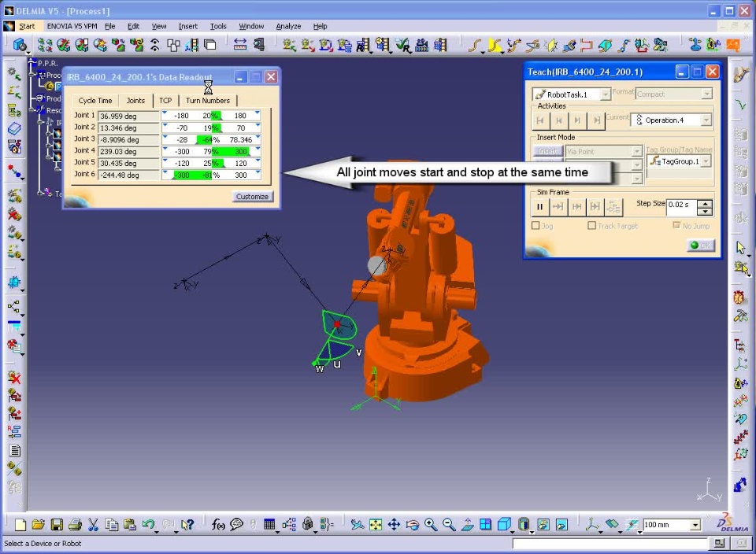Image resolution: width=756 pixels, height=554 pixels.
Task: Open the Formula f(x) tool
Action: (218, 525)
